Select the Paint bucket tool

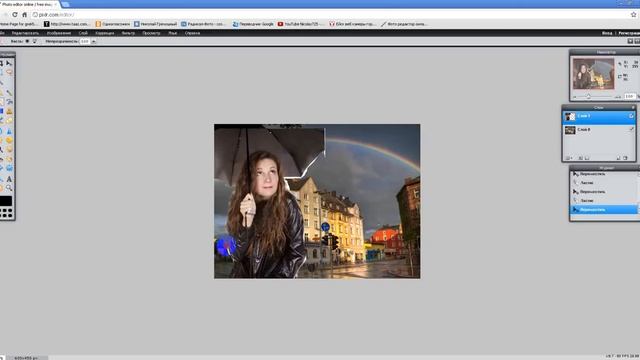pos(9,102)
